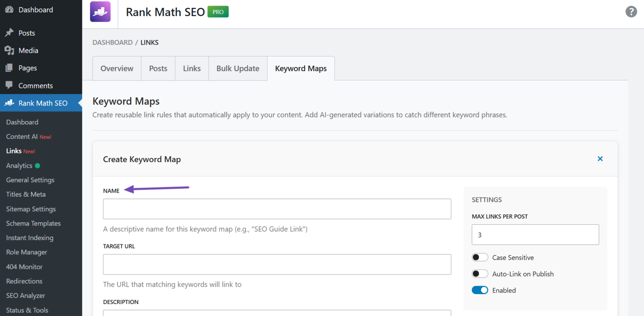The image size is (644, 316).
Task: Click the help question mark icon
Action: pos(631,11)
